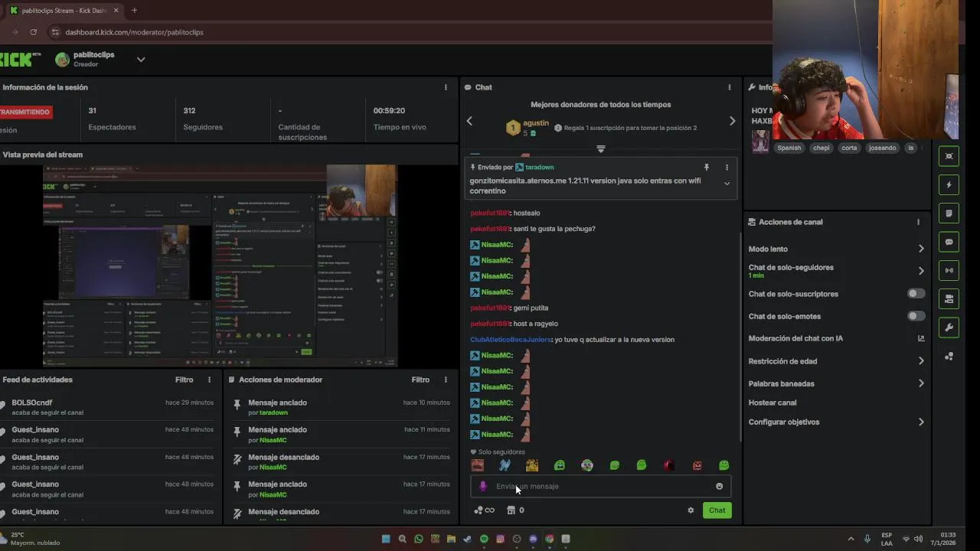The height and width of the screenshot is (551, 980).
Task: Open Filtro in Acciones de moderador
Action: click(x=420, y=380)
